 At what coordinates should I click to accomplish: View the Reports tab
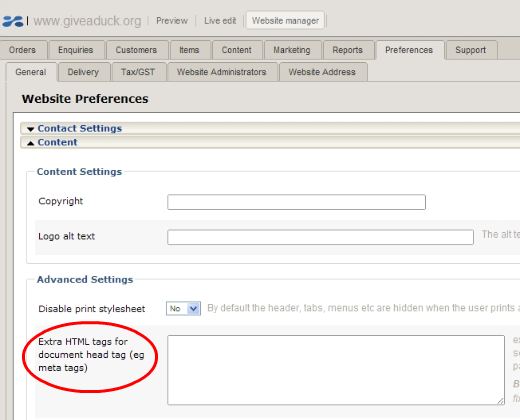[x=348, y=50]
